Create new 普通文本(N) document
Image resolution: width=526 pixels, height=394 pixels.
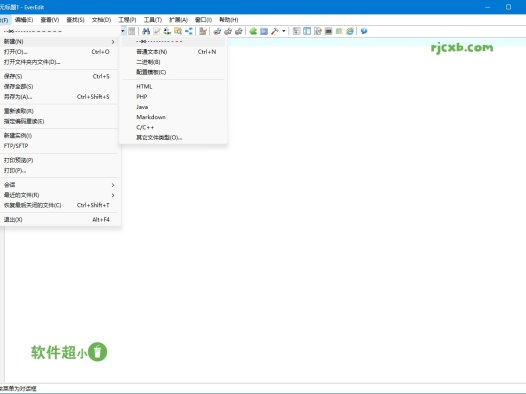tap(173, 52)
